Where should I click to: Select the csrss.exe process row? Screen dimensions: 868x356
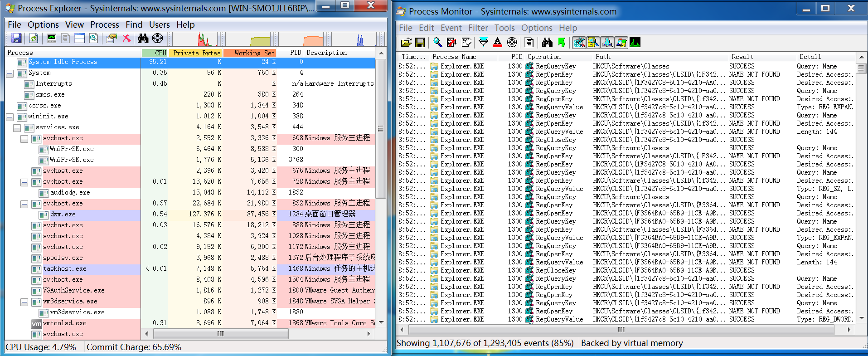(x=189, y=105)
